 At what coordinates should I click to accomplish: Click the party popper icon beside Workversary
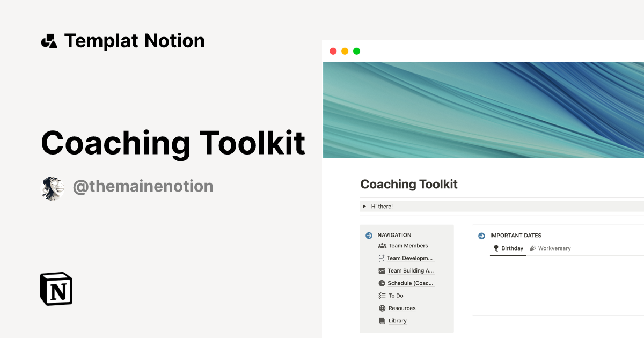[x=532, y=248]
